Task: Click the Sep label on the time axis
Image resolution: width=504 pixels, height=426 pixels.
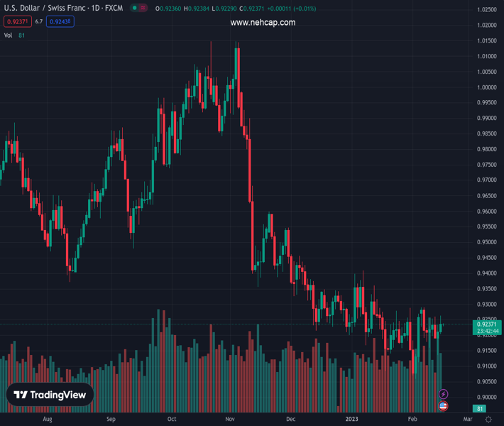Action: coord(111,420)
